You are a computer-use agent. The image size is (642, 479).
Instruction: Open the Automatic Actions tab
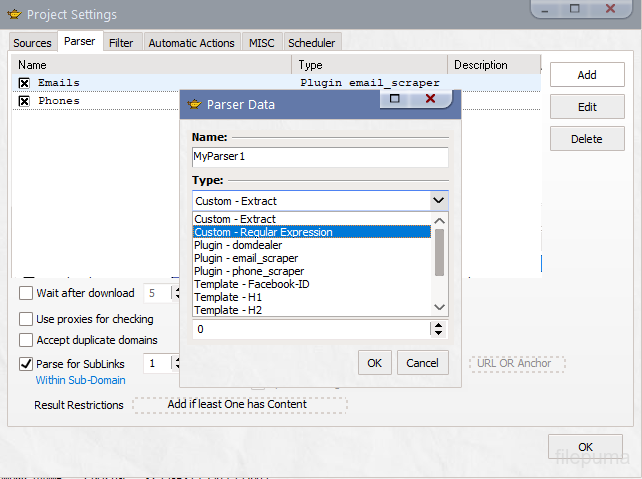(x=191, y=43)
